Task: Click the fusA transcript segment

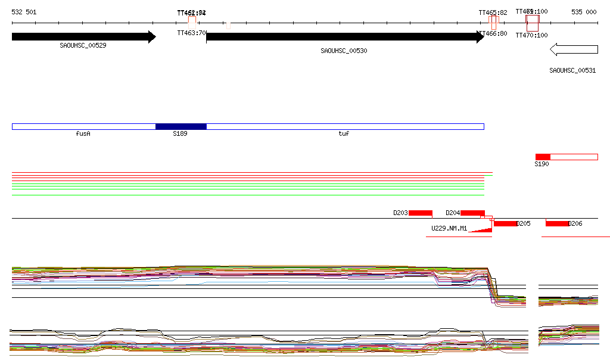Action: coord(83,126)
